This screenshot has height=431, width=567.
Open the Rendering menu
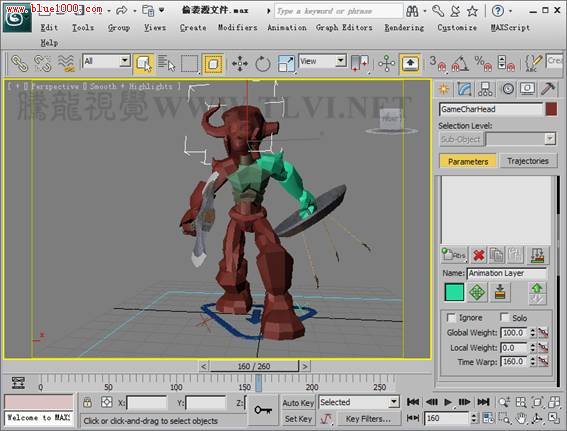click(x=404, y=27)
